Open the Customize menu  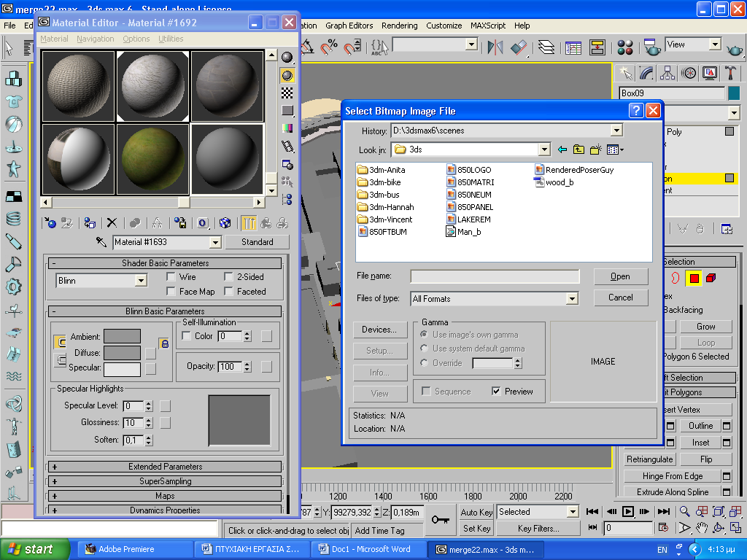[x=444, y=26]
